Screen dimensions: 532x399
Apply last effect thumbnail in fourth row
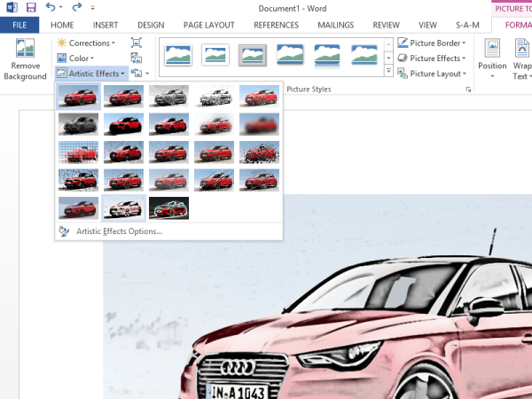tap(259, 180)
